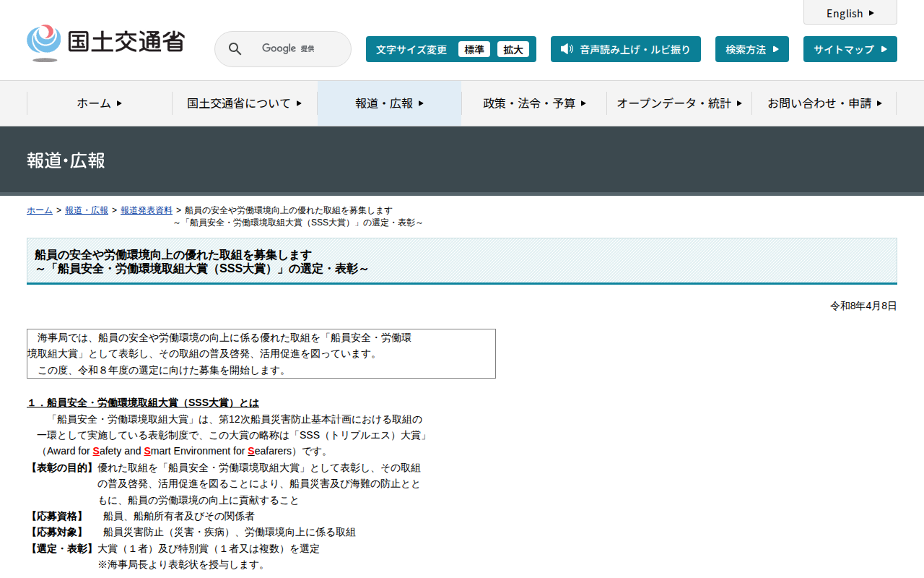Open the 検索方法 page
The image size is (924, 578).
[x=752, y=49]
